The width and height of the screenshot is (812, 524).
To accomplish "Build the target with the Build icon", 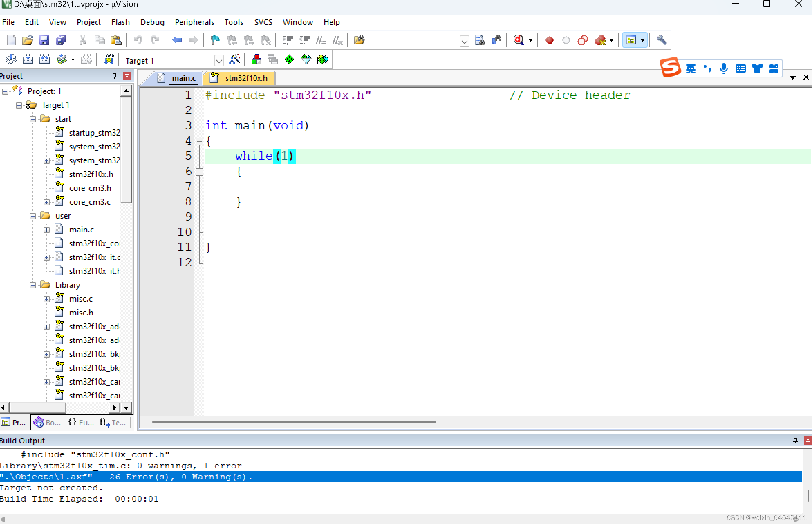I will [x=28, y=59].
